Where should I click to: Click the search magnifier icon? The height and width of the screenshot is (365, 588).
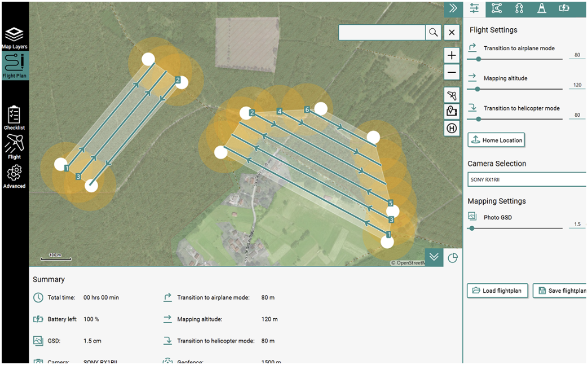433,32
